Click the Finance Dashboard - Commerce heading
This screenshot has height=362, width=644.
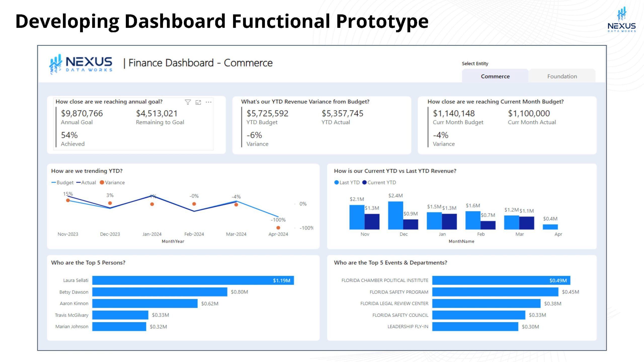coord(200,63)
